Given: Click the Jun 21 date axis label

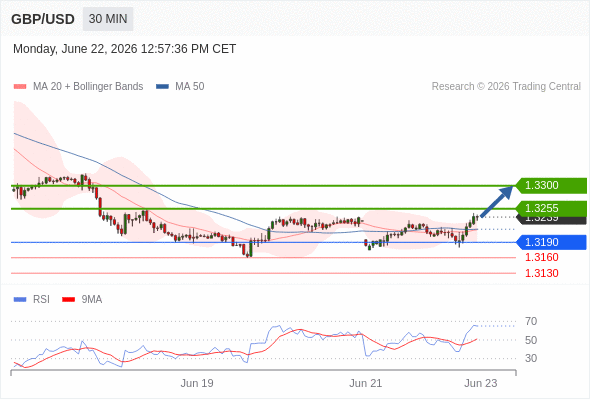Looking at the screenshot, I should coord(365,383).
